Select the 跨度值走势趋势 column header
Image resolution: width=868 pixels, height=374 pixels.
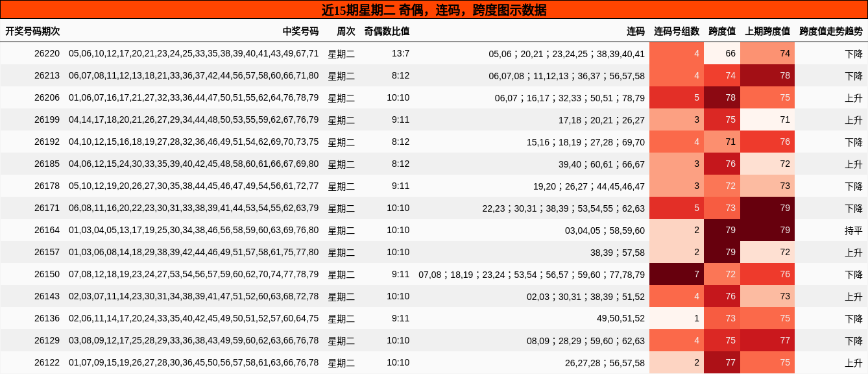tap(831, 31)
